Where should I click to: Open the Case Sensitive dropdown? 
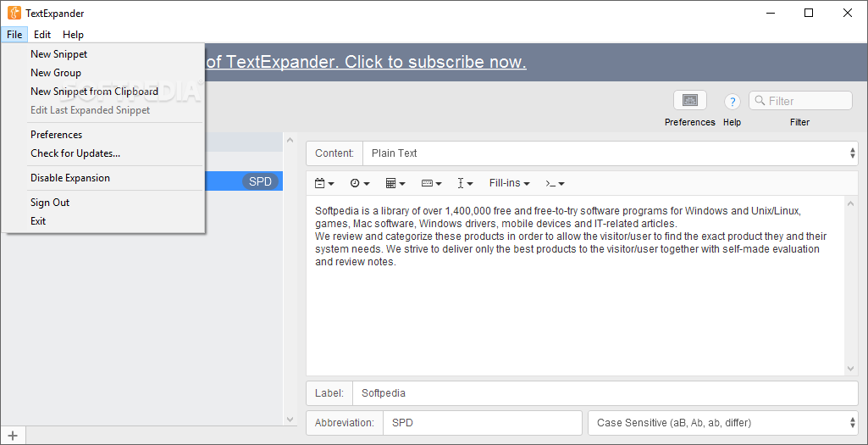(723, 423)
